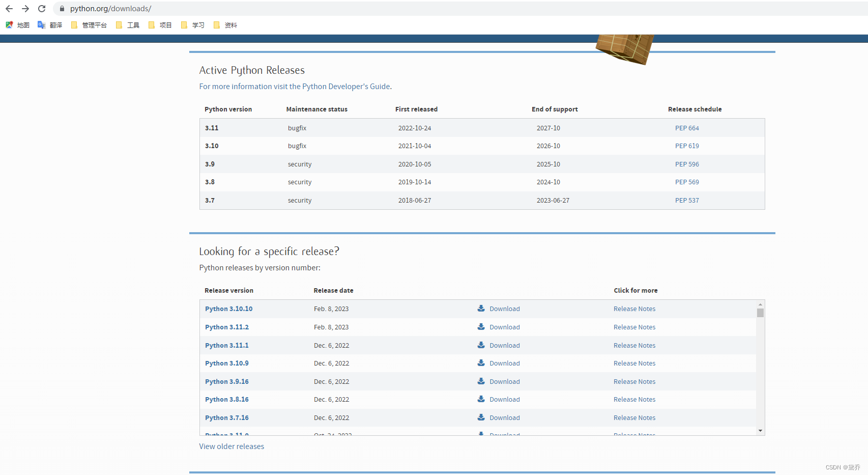
Task: Click the browser forward arrow
Action: [x=25, y=9]
